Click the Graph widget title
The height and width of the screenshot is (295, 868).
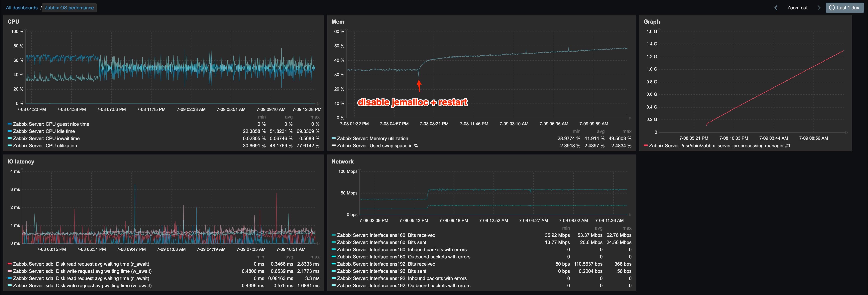[x=652, y=22]
